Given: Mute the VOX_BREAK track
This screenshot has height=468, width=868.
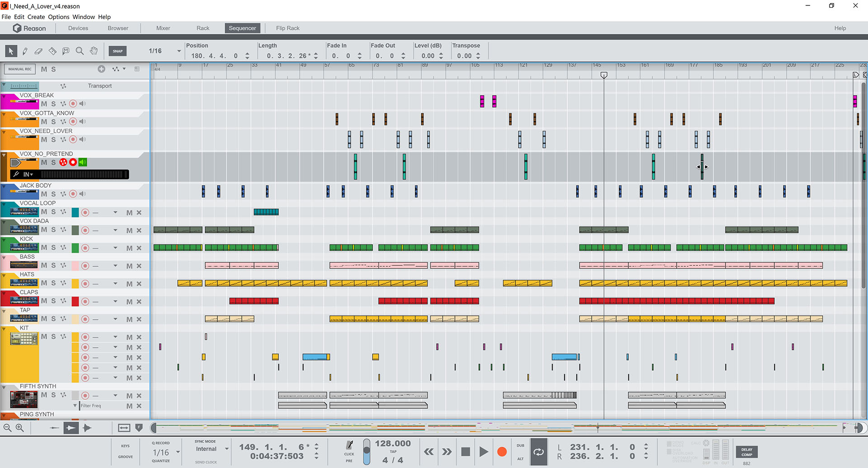Looking at the screenshot, I should pos(44,104).
